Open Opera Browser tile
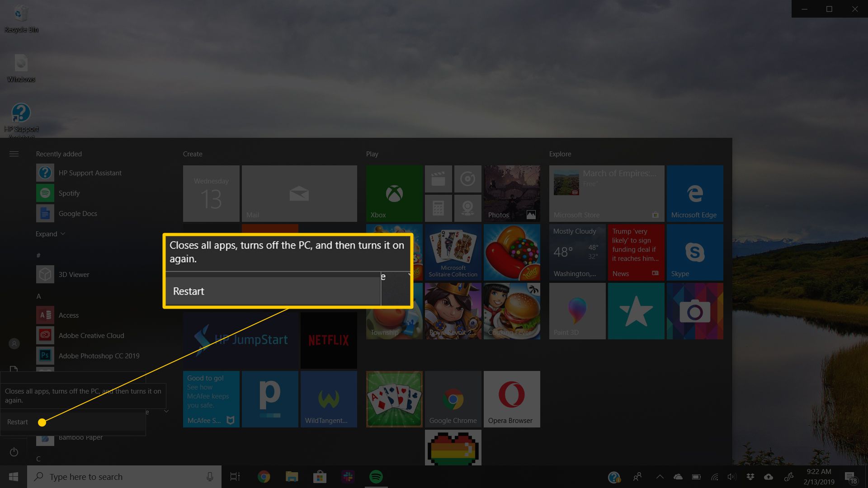 point(509,399)
